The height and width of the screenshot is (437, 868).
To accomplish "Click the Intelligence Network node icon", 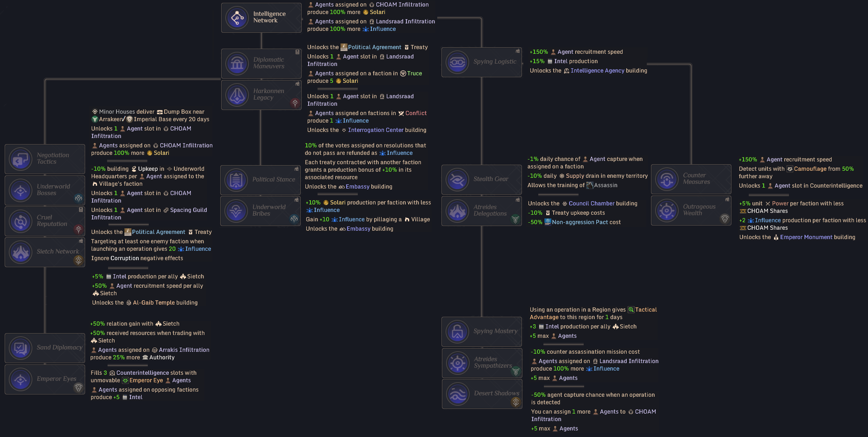I will 237,18.
